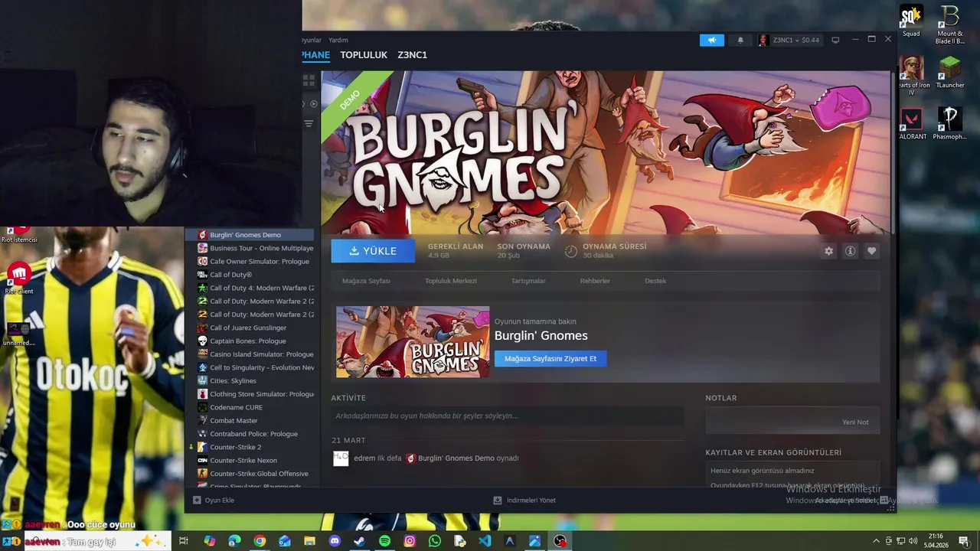Open the Steam notifications bell
Image resolution: width=980 pixels, height=551 pixels.
[x=740, y=40]
